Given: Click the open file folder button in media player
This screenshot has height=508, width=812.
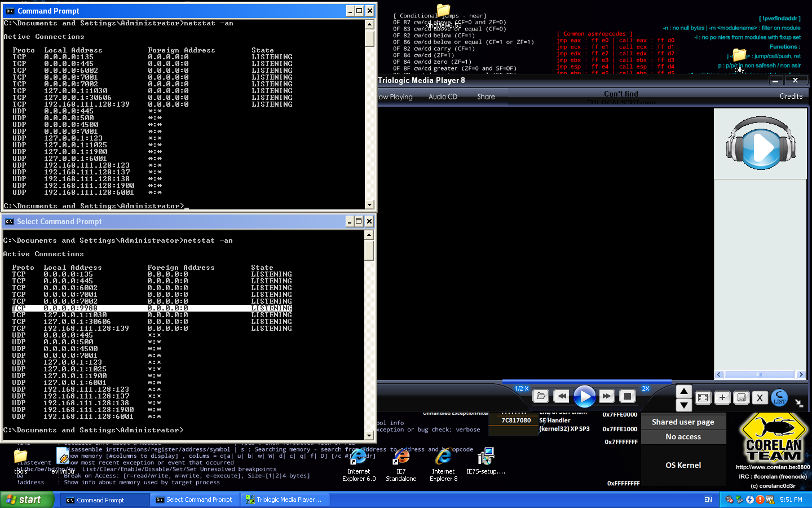Looking at the screenshot, I should [540, 396].
